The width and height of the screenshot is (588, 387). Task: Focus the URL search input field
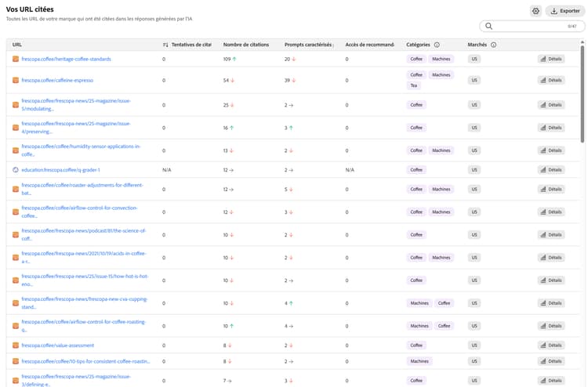coord(532,26)
